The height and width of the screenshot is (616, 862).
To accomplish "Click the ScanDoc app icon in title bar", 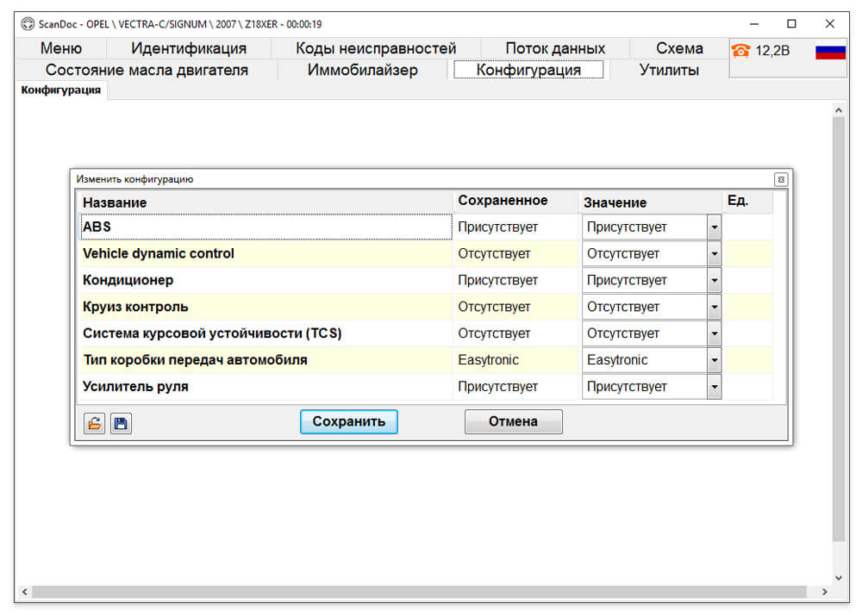I will (28, 23).
